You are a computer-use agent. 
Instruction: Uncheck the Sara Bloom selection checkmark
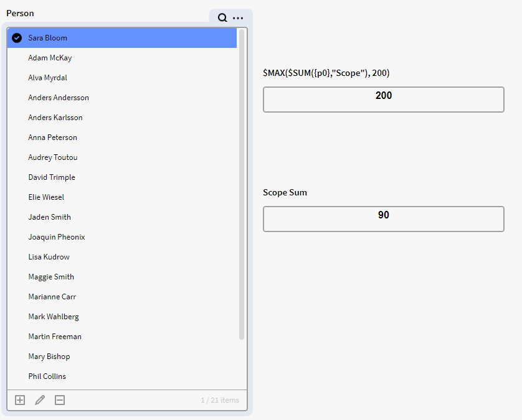click(x=17, y=38)
